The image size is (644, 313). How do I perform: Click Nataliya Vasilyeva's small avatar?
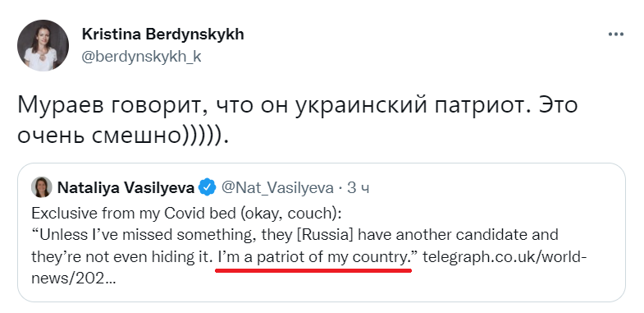(42, 187)
